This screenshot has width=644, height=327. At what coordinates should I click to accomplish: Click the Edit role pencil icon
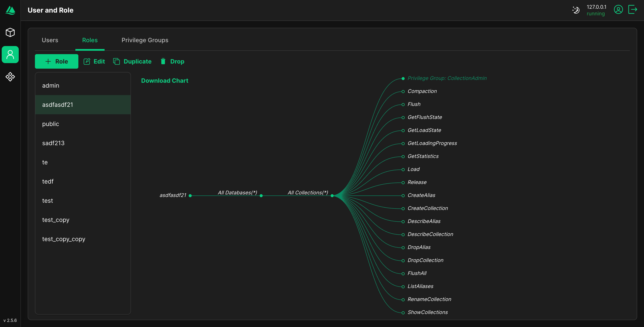click(87, 62)
